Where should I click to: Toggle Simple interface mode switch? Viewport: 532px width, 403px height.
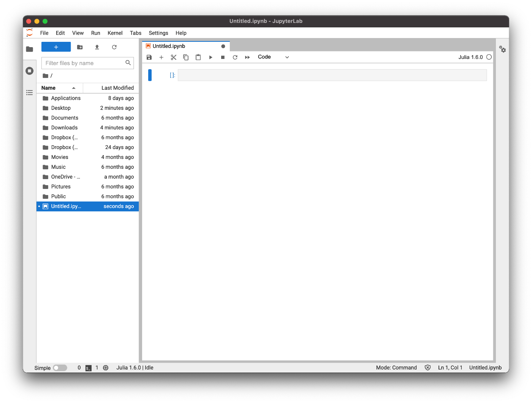(60, 368)
